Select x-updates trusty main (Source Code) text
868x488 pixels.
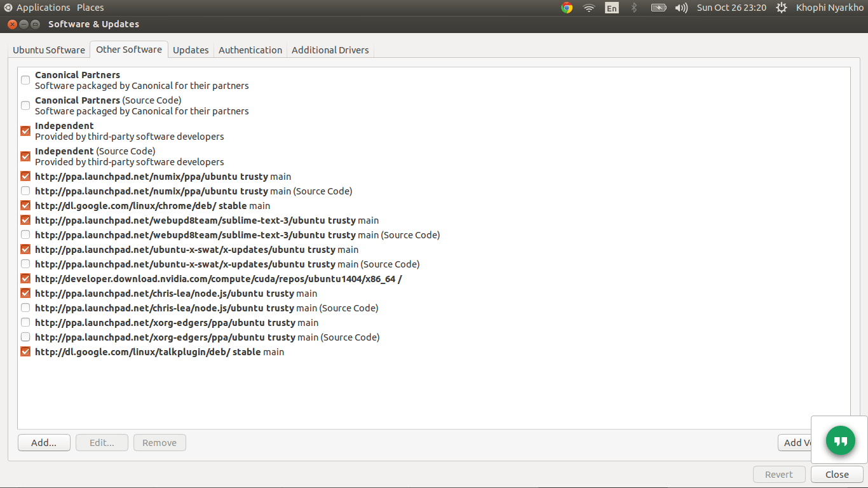coord(227,264)
